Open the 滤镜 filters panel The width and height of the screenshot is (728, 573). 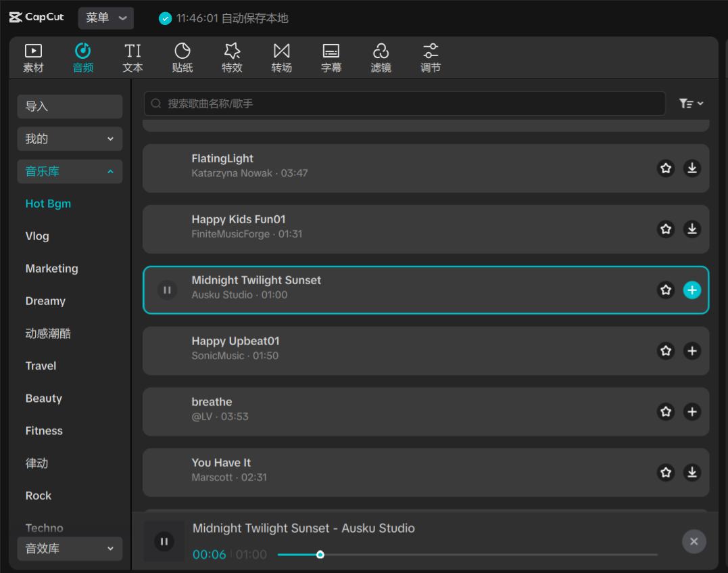point(381,58)
